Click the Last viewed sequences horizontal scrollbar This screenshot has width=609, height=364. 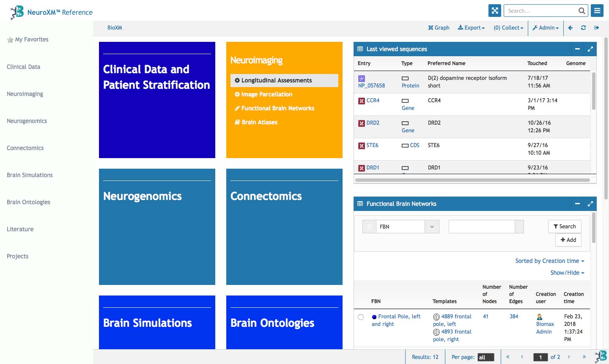472,180
